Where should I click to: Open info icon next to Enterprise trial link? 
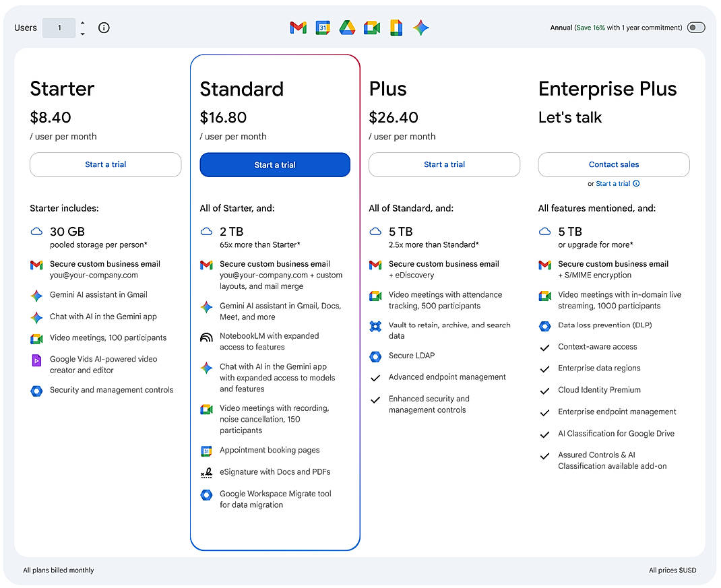[x=636, y=183]
